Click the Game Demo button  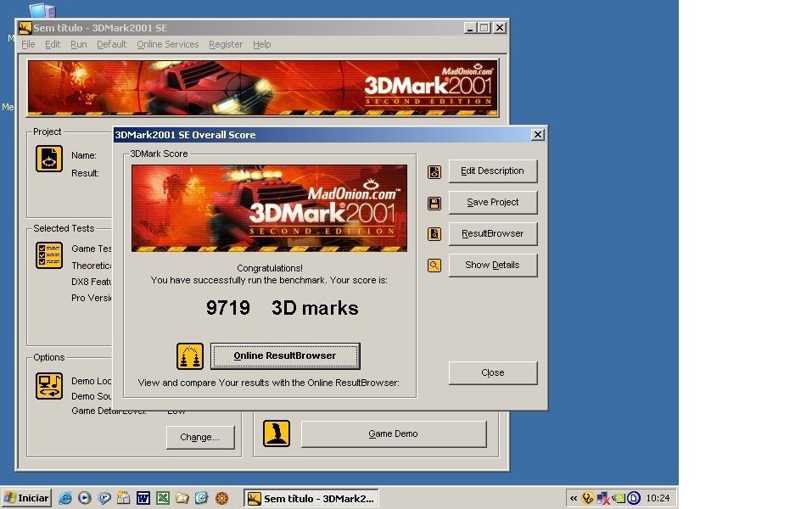394,433
